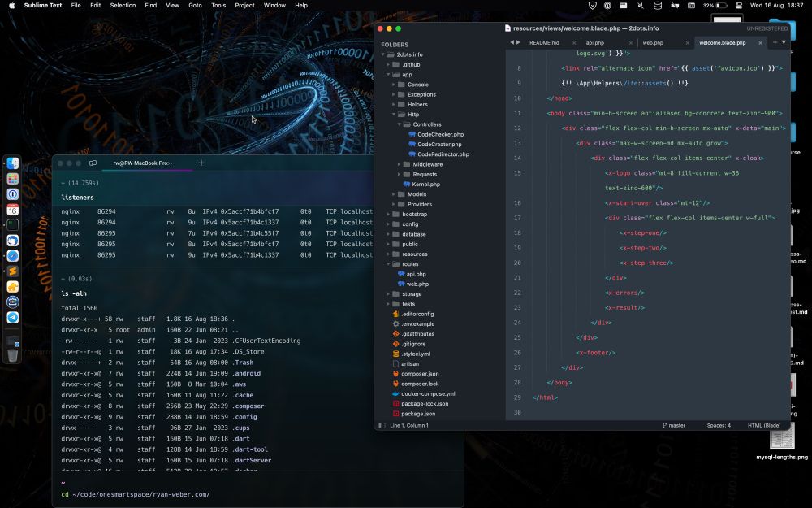This screenshot has width=812, height=508.
Task: Collapse the 2dots.info root folder
Action: pyautogui.click(x=383, y=54)
